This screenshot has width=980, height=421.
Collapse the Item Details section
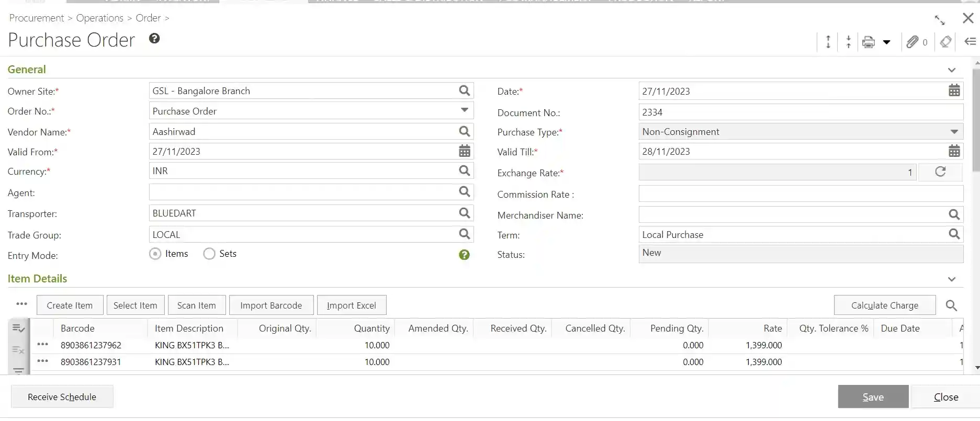tap(952, 279)
